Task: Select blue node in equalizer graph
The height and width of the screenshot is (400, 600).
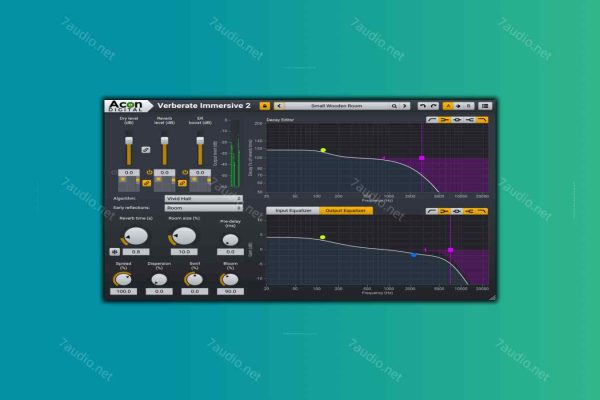Action: coord(413,255)
